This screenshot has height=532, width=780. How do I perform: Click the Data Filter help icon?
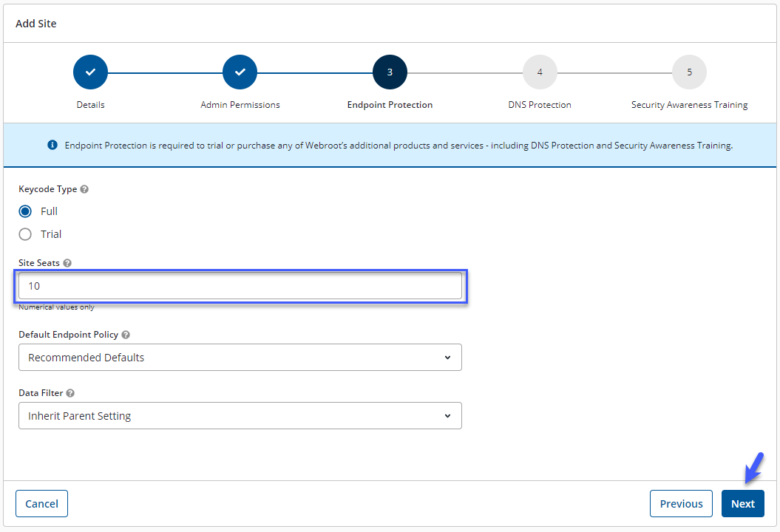click(70, 394)
